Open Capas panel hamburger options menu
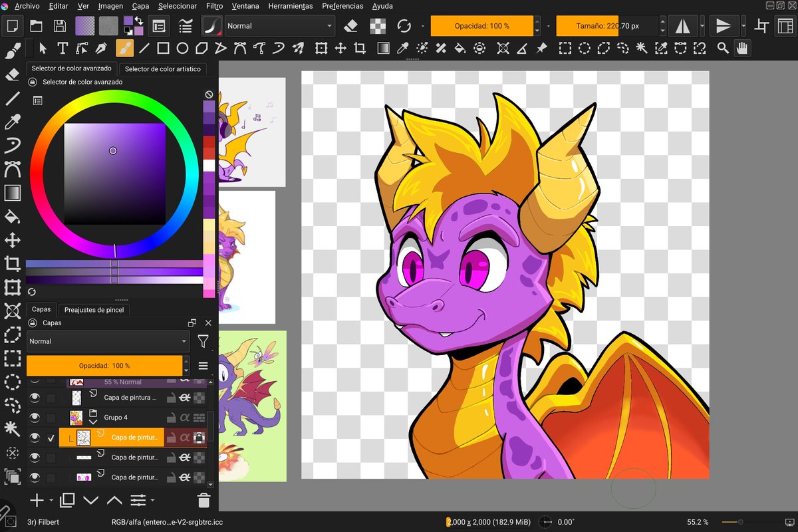The width and height of the screenshot is (798, 532). [203, 366]
